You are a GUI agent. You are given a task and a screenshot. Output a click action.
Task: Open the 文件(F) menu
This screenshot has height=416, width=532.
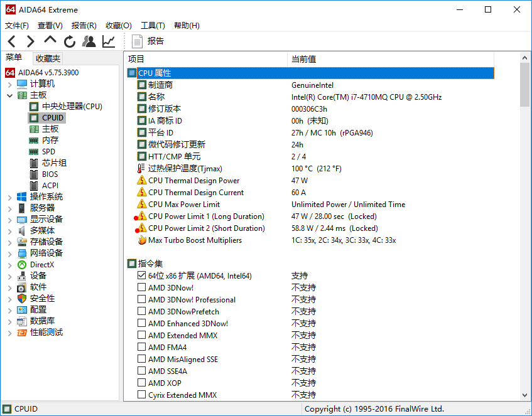click(x=16, y=26)
